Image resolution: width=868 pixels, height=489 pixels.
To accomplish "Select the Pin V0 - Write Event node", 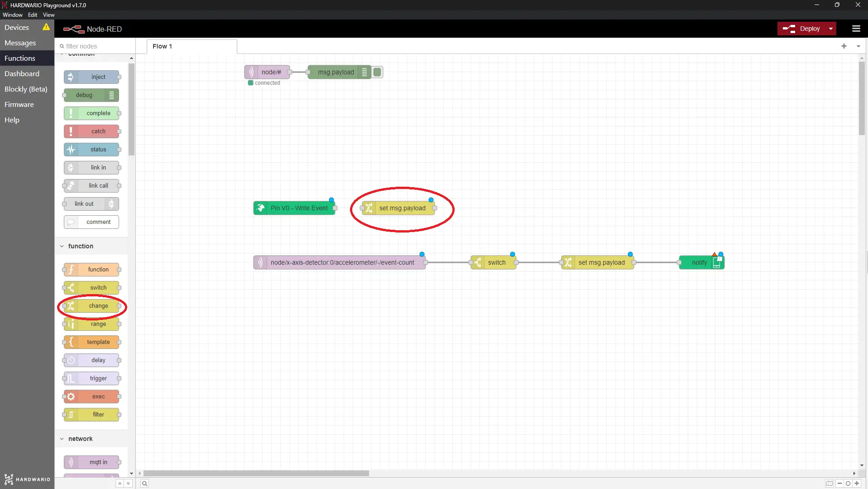I will click(x=294, y=208).
